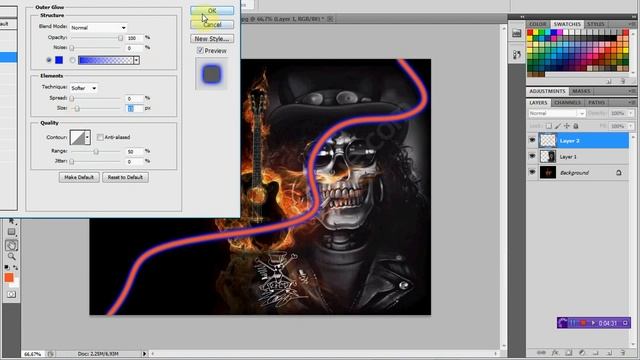Click the swap foreground and background colors icon

coord(16,267)
